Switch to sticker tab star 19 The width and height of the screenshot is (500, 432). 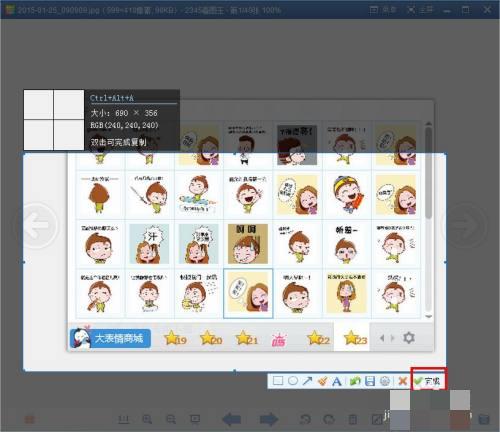pyautogui.click(x=175, y=338)
